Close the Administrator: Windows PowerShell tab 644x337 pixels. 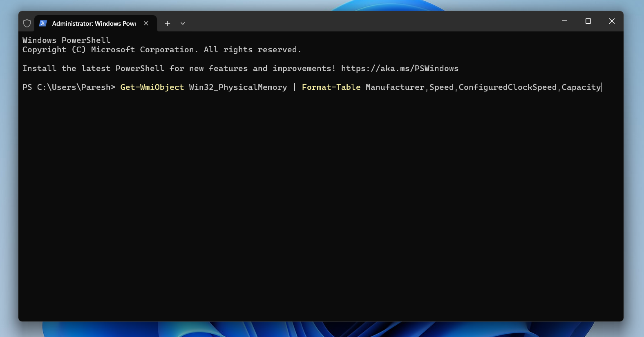pos(146,23)
